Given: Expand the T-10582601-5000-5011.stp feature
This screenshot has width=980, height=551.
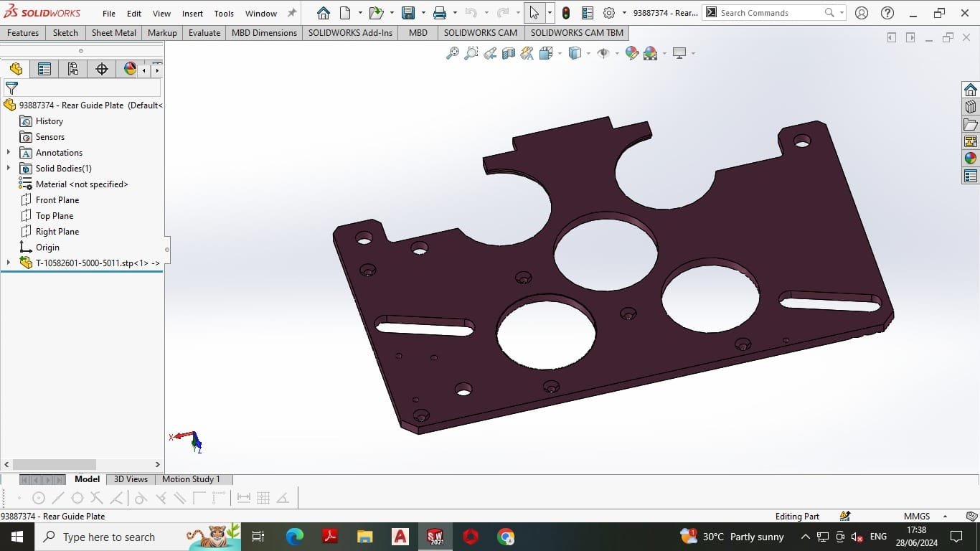Looking at the screenshot, I should coord(9,263).
